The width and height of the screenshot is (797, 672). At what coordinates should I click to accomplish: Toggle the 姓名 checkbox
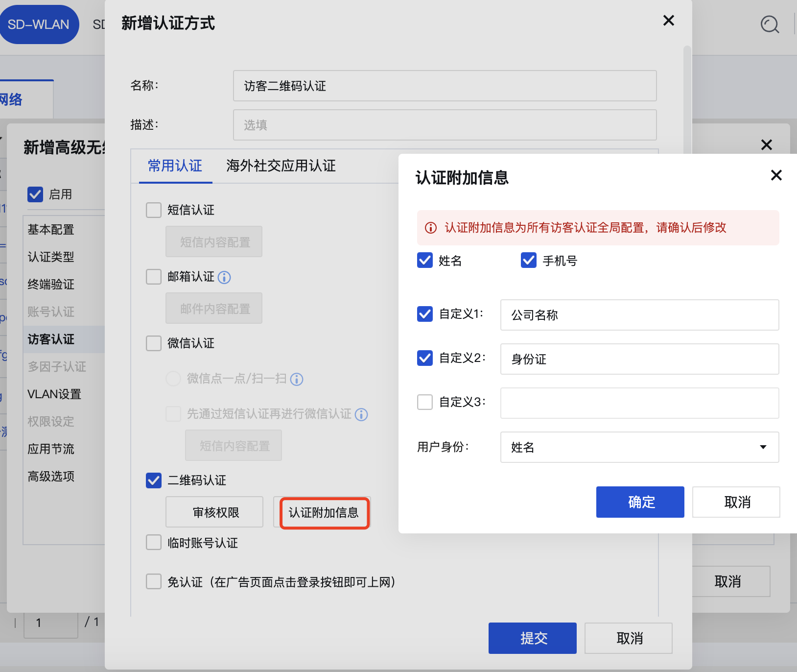coord(425,260)
